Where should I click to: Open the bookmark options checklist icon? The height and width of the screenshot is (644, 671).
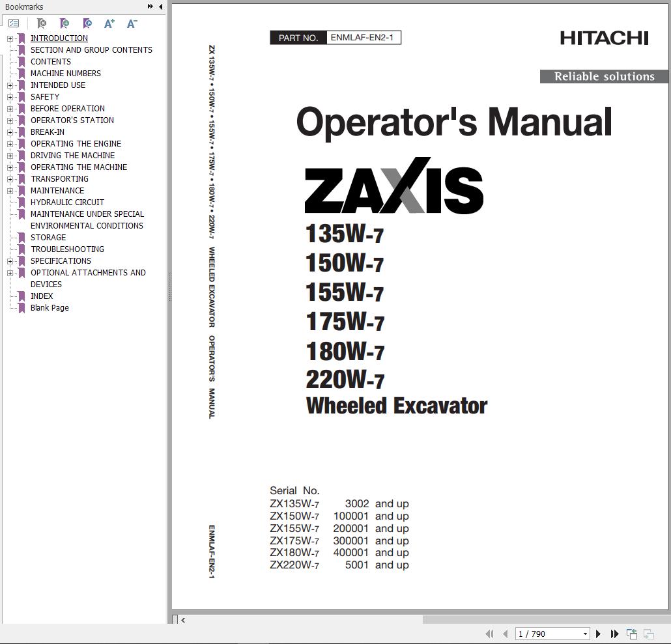pyautogui.click(x=14, y=23)
